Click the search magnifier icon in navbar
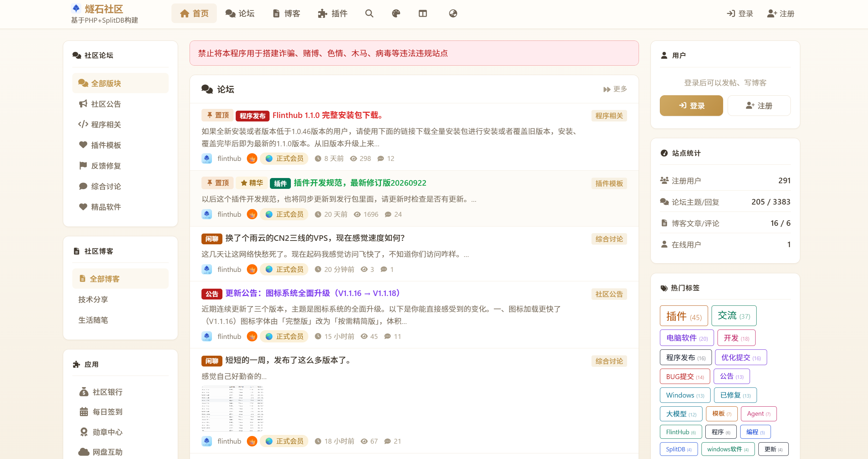This screenshot has width=868, height=459. [x=369, y=14]
